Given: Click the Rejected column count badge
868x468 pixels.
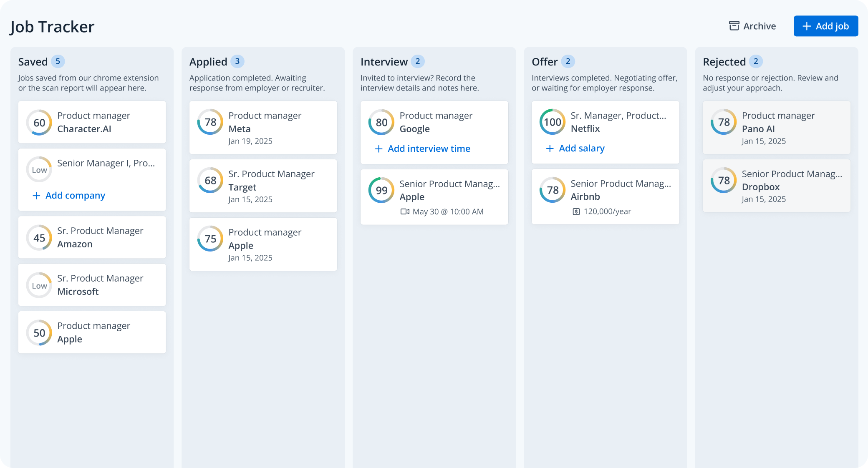Looking at the screenshot, I should tap(756, 61).
